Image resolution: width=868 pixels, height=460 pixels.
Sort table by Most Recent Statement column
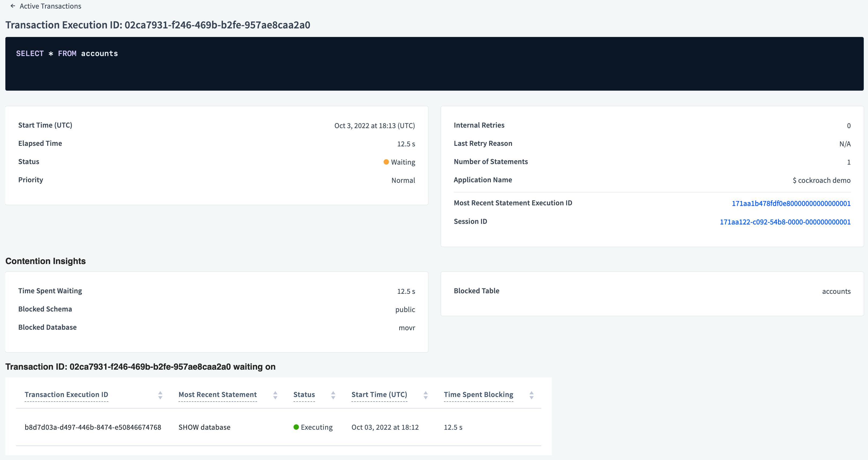[x=275, y=394]
